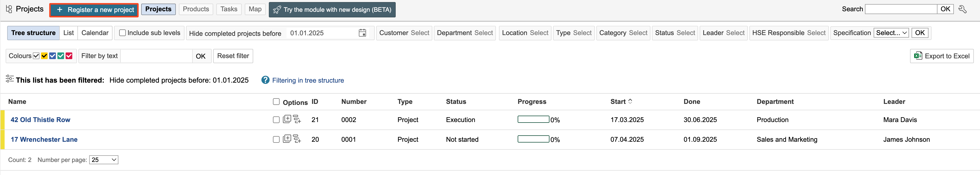This screenshot has width=980, height=175.
Task: Click Register a new project button
Action: pos(94,9)
